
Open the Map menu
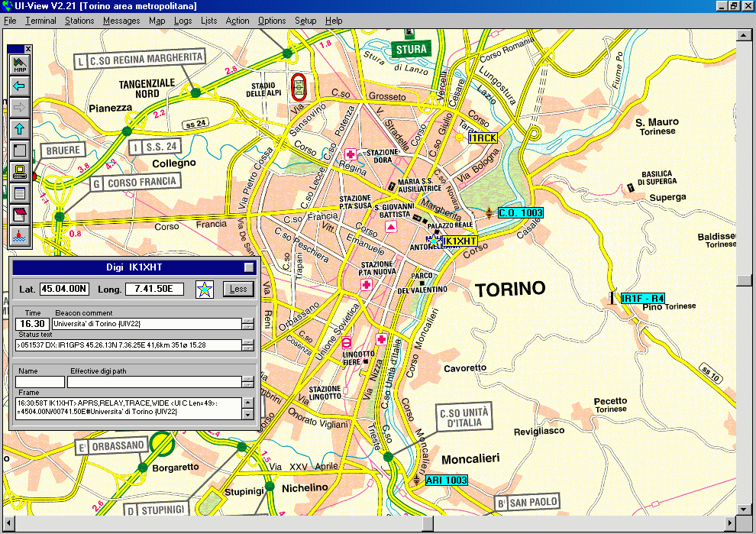pyautogui.click(x=157, y=21)
